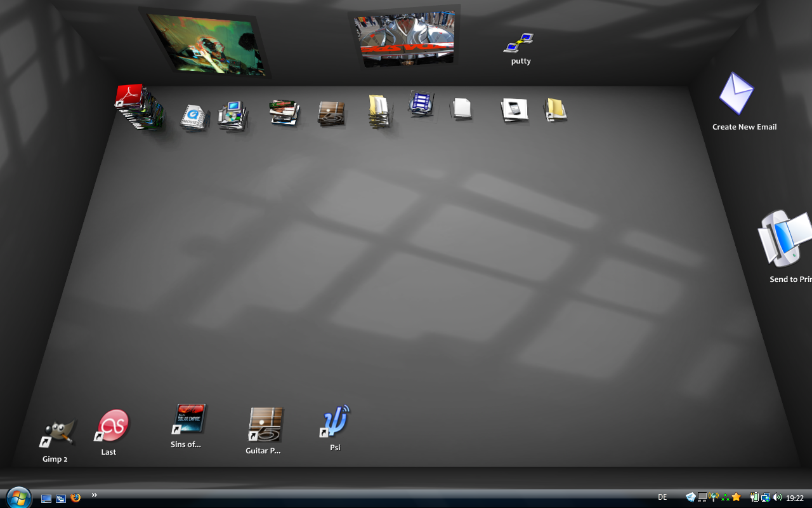
Task: Select the pile with the PDF on top
Action: pos(137,107)
